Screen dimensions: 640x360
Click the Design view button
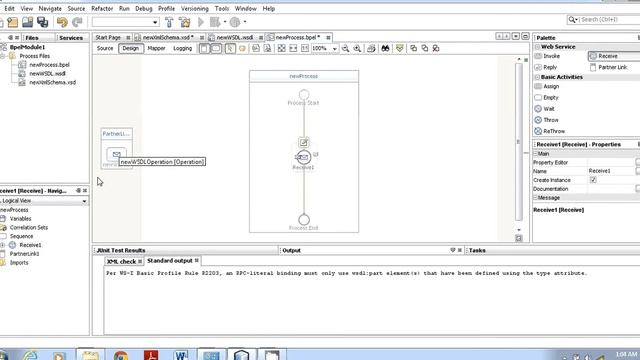(x=131, y=49)
